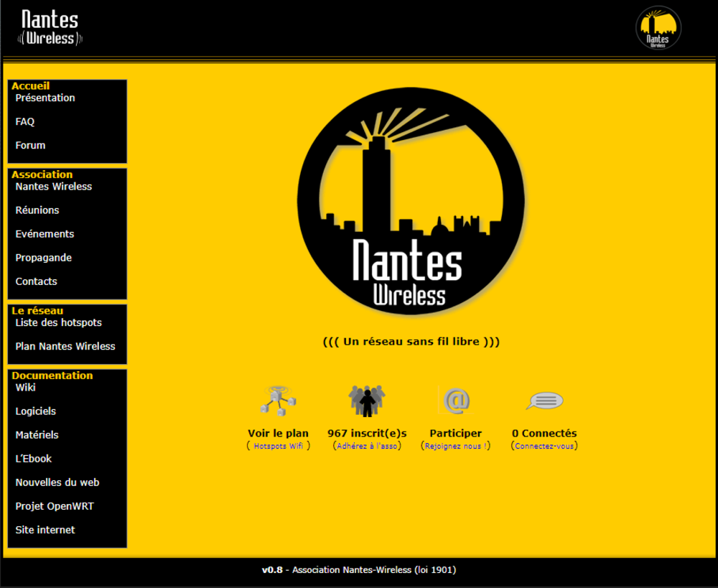Click the Connectez-vous link
The width and height of the screenshot is (718, 588).
point(544,446)
